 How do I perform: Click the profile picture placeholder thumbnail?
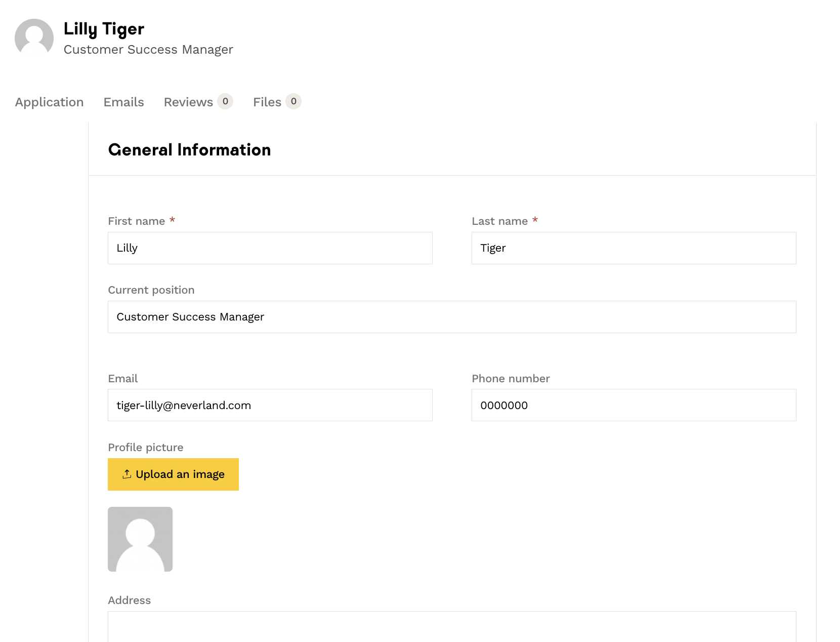[x=140, y=539]
